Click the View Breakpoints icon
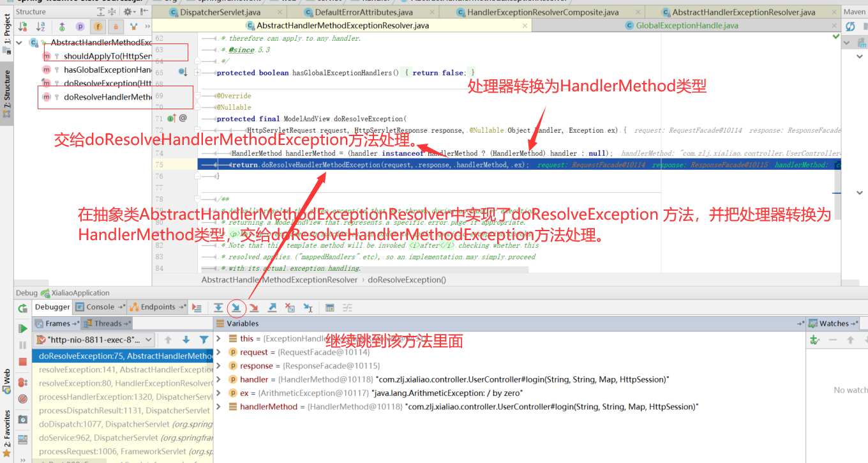868x463 pixels. [x=23, y=382]
